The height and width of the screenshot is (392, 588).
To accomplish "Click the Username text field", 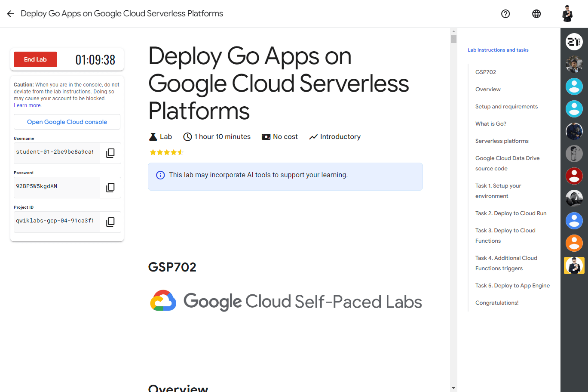I will click(x=57, y=152).
